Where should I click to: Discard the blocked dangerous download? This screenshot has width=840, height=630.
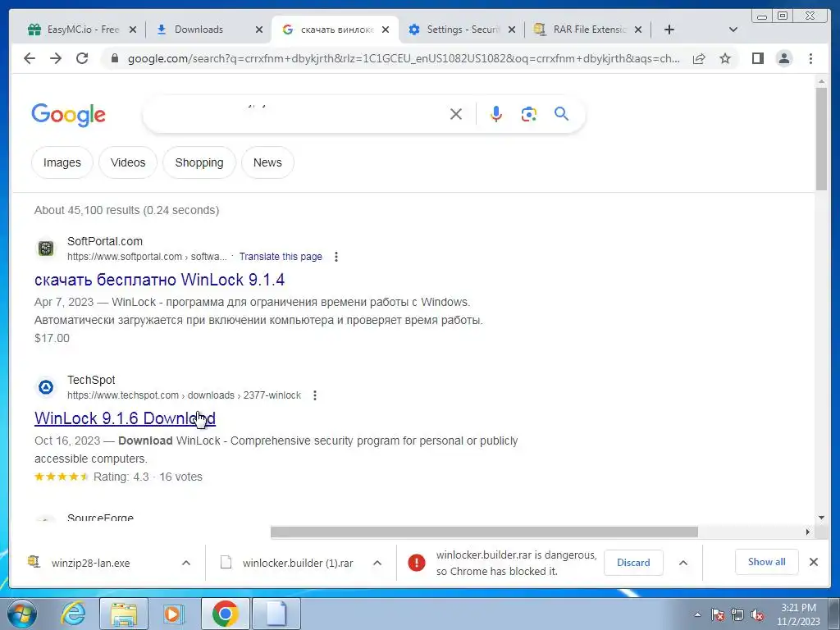click(633, 563)
